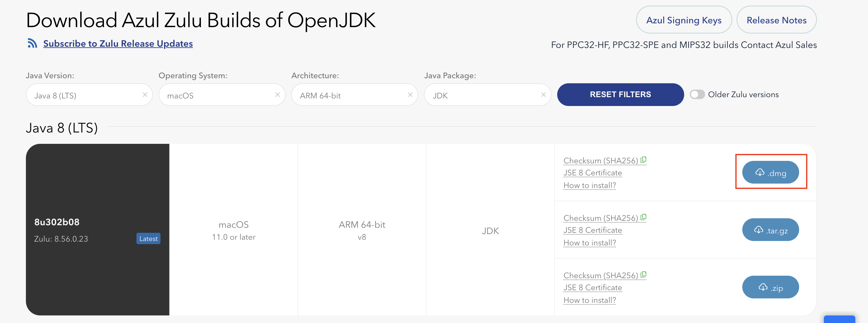Open JSE 8 Certificate link for .zip
The height and width of the screenshot is (323, 868).
click(593, 288)
